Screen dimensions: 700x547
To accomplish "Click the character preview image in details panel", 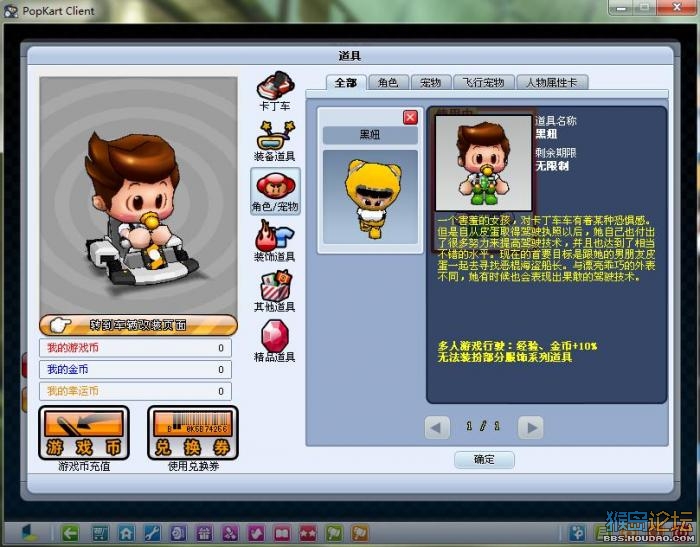I will click(484, 163).
